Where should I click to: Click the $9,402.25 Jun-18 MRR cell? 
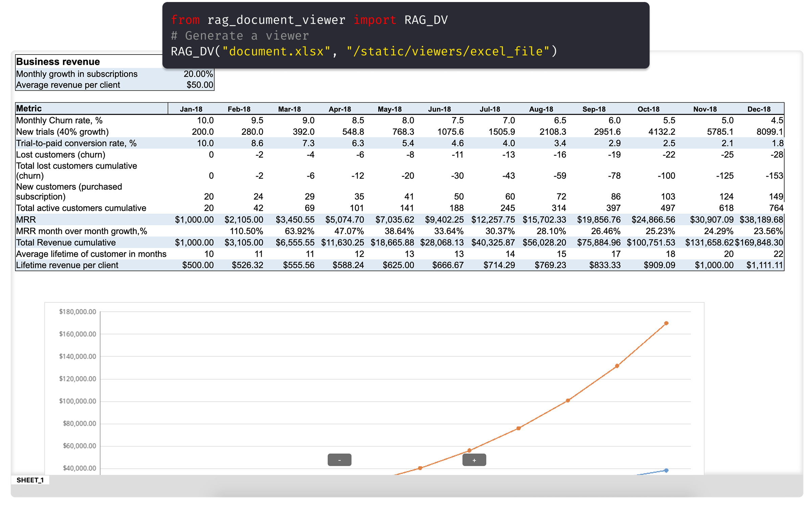tap(444, 220)
